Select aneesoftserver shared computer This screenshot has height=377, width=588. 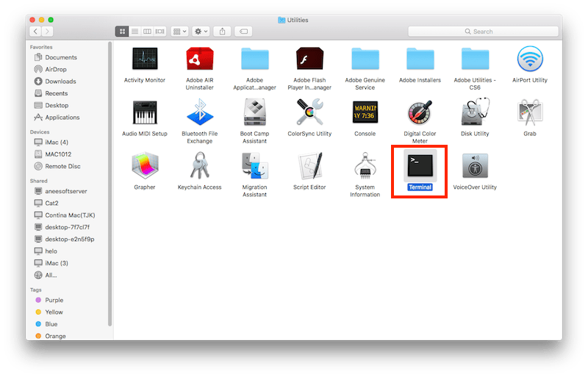click(66, 191)
